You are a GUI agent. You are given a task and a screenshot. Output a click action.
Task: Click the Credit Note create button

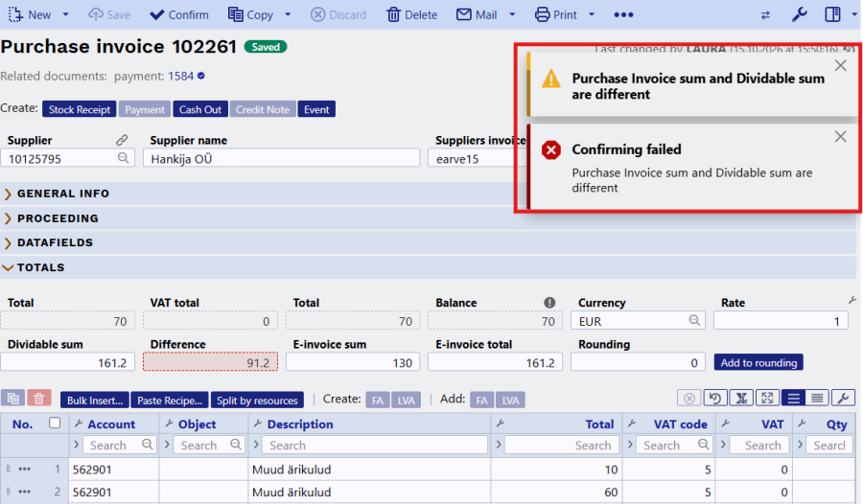(263, 109)
